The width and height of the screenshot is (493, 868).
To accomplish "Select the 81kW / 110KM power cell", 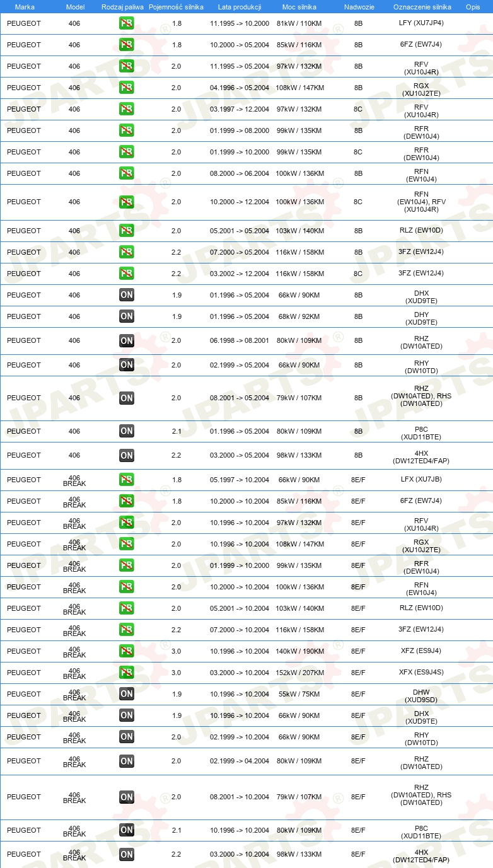I will point(299,23).
